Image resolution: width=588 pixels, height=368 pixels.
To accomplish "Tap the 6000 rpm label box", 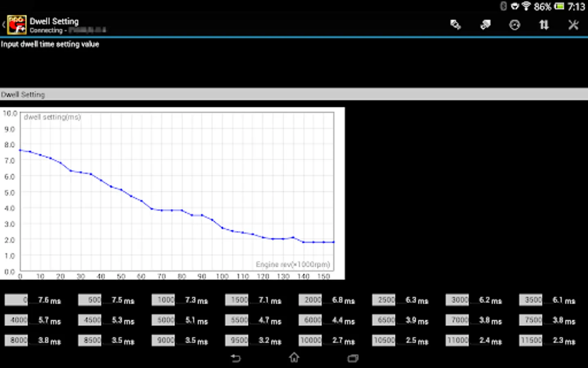I will (x=310, y=320).
